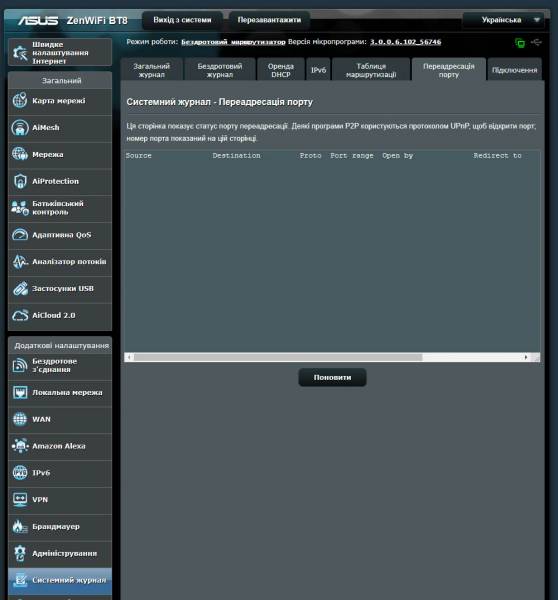Open firmware version 3.0.0.6.102_56746 link
The width and height of the screenshot is (558, 600).
point(405,42)
